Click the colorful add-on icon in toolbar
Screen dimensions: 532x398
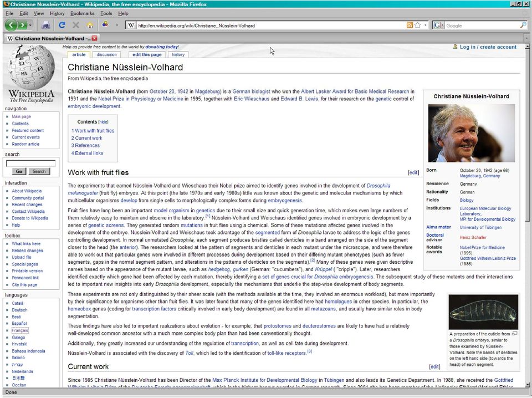point(105,24)
